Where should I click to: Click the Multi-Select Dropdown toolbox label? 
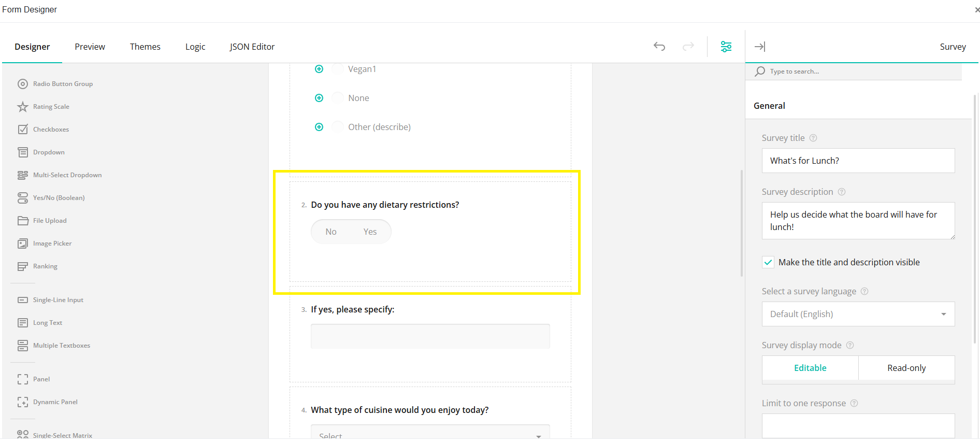pyautogui.click(x=67, y=175)
